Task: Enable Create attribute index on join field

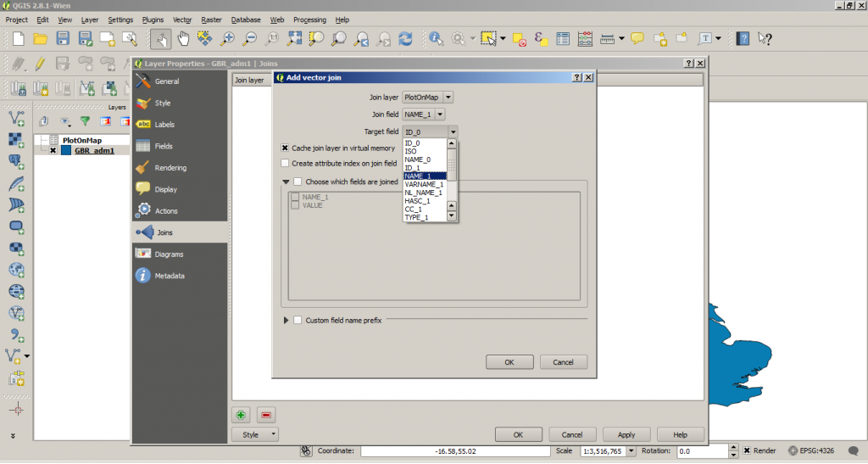Action: click(285, 164)
